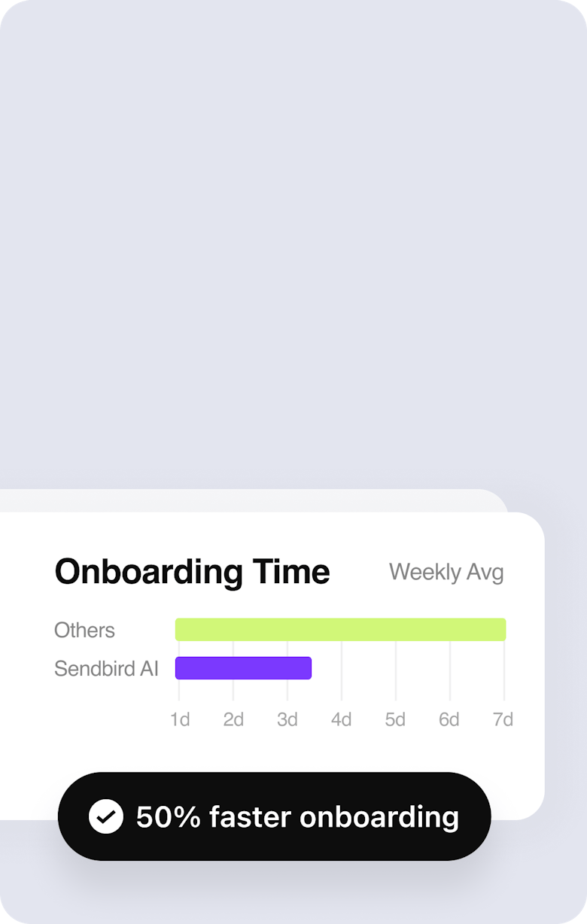This screenshot has height=924, width=587.
Task: Click the 2d axis label
Action: 233,719
